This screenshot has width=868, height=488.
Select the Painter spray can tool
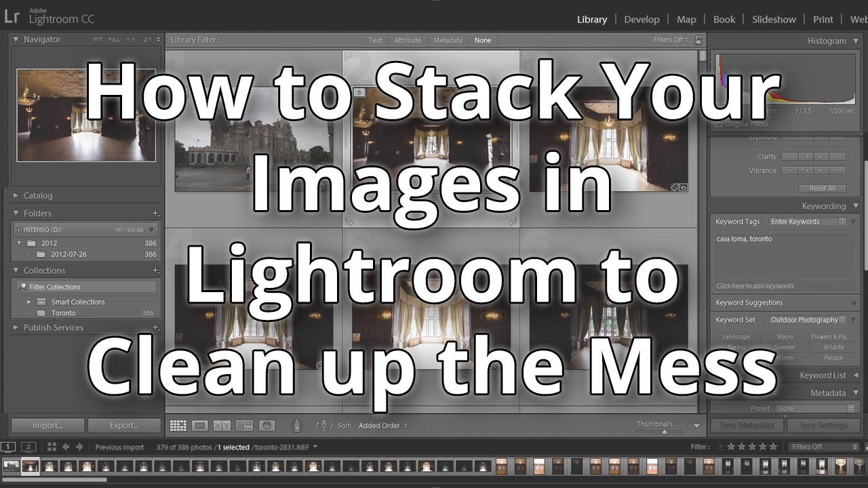tap(296, 426)
